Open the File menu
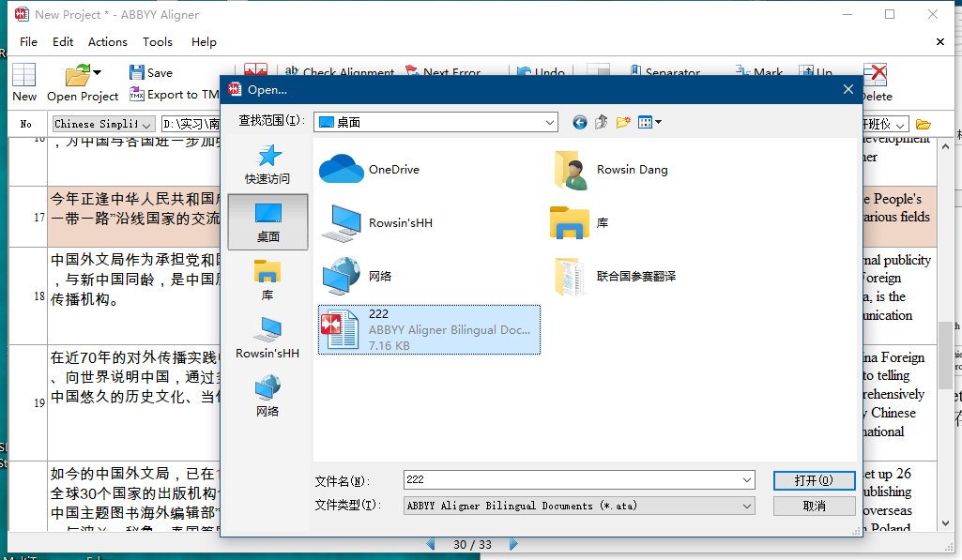 28,41
